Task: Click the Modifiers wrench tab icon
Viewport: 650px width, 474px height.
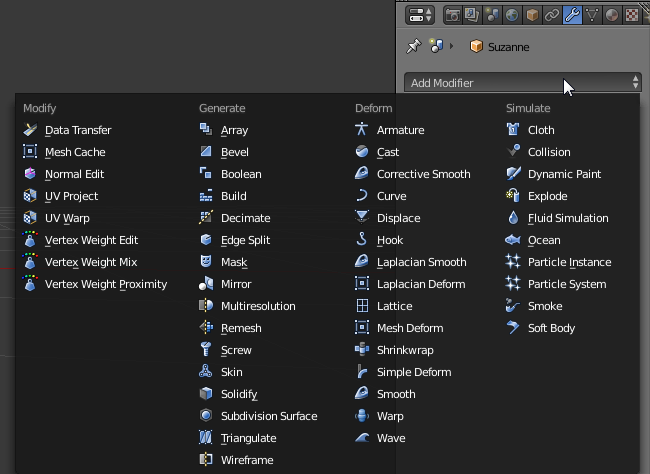Action: (x=572, y=15)
